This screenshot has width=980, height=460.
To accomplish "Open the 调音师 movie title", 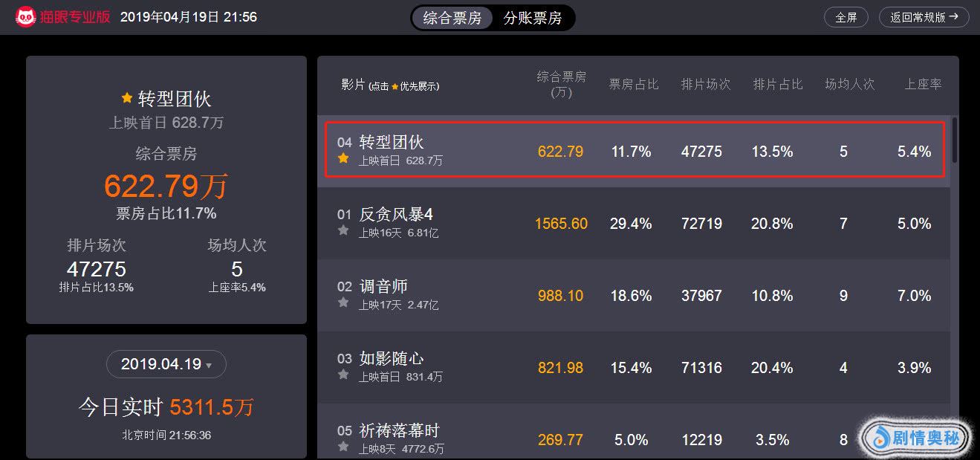I will tap(383, 287).
